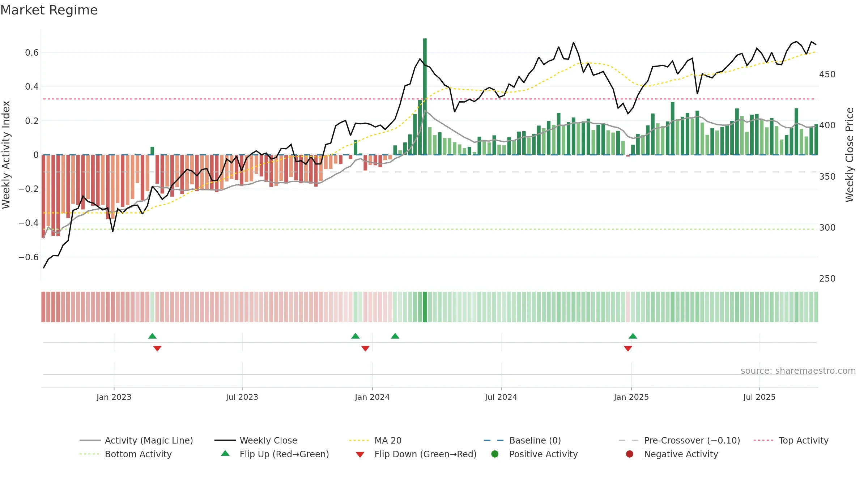This screenshot has height=488, width=868.
Task: Click the first red flip-down marker in early 2023
Action: point(157,348)
